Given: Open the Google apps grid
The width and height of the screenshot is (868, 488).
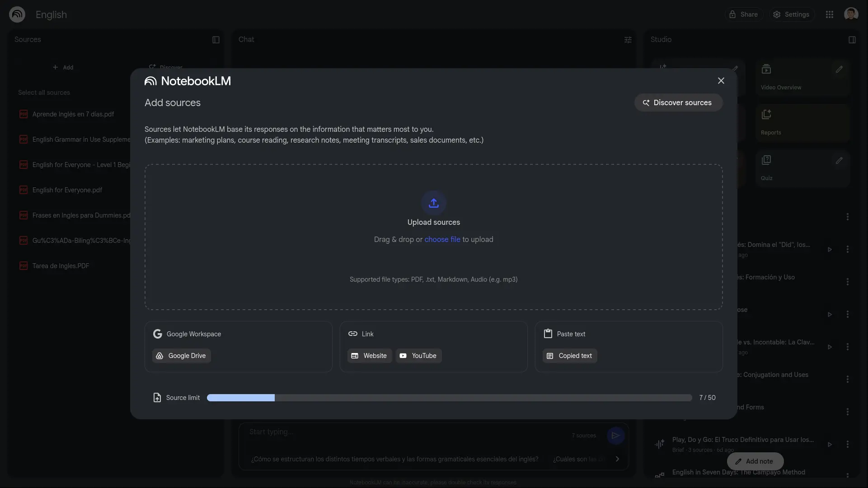Looking at the screenshot, I should click(x=830, y=14).
